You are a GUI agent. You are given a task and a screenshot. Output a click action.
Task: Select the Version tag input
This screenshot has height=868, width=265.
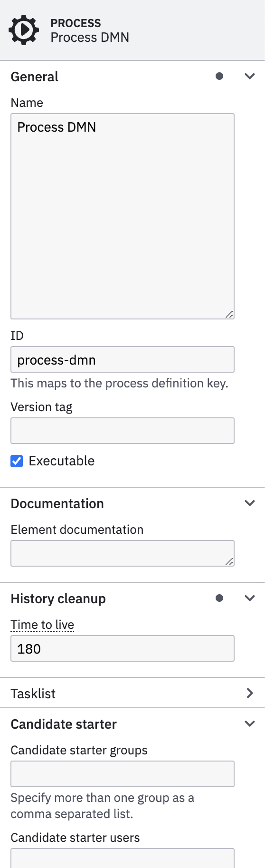[123, 431]
